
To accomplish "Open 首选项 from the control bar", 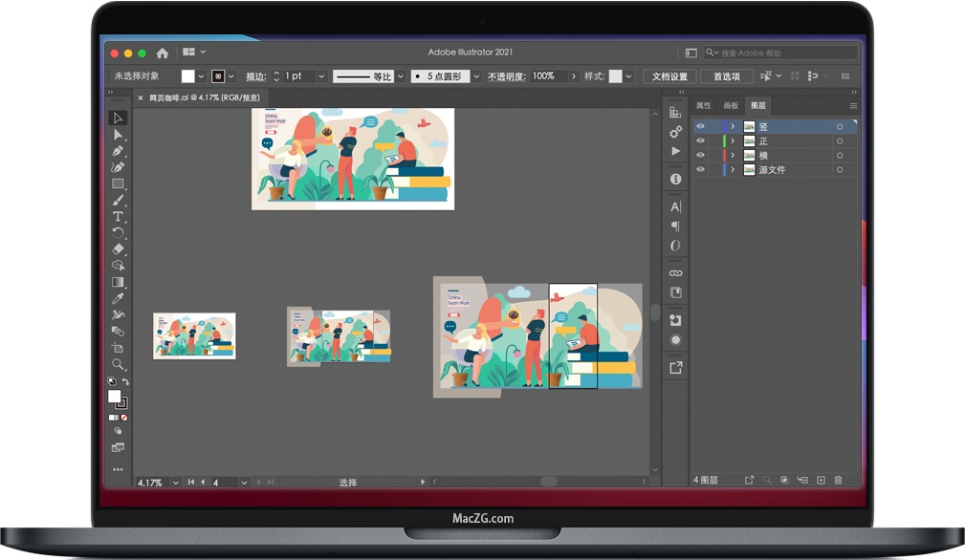I will click(726, 75).
